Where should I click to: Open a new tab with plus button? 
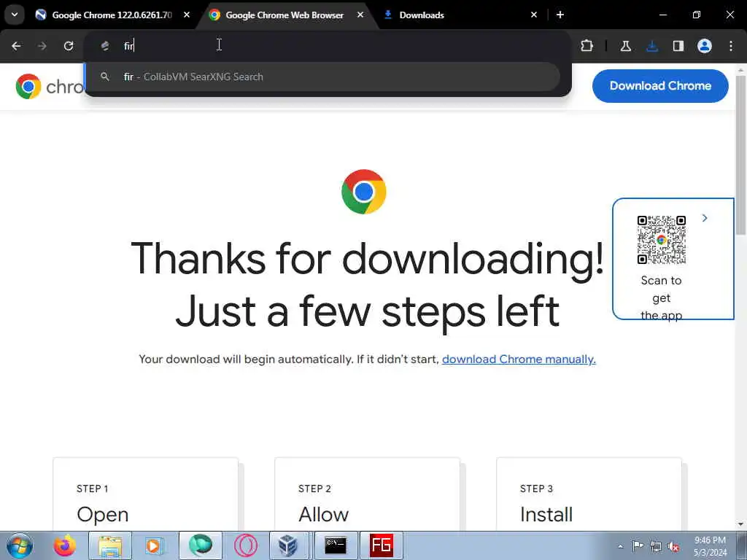560,15
